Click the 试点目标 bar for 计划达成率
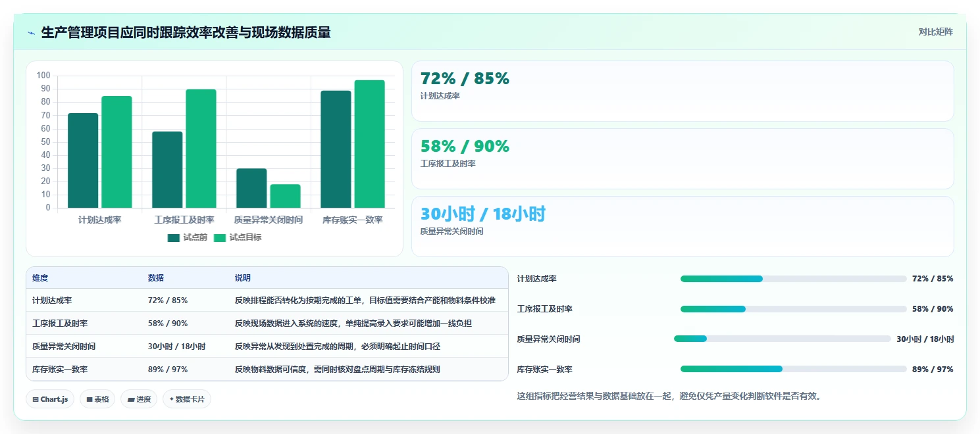The width and height of the screenshot is (980, 434). (x=116, y=152)
